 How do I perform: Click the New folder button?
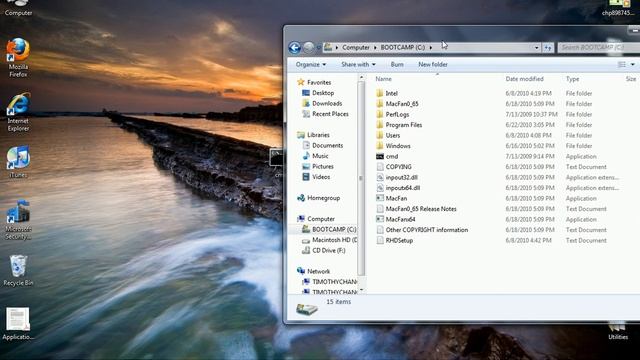pos(433,64)
